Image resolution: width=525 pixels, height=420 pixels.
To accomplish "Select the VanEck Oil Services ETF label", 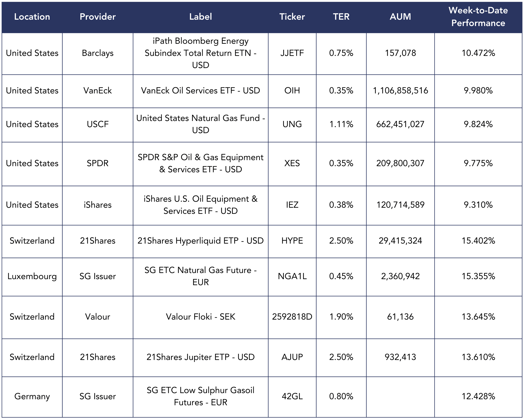I will click(x=200, y=91).
